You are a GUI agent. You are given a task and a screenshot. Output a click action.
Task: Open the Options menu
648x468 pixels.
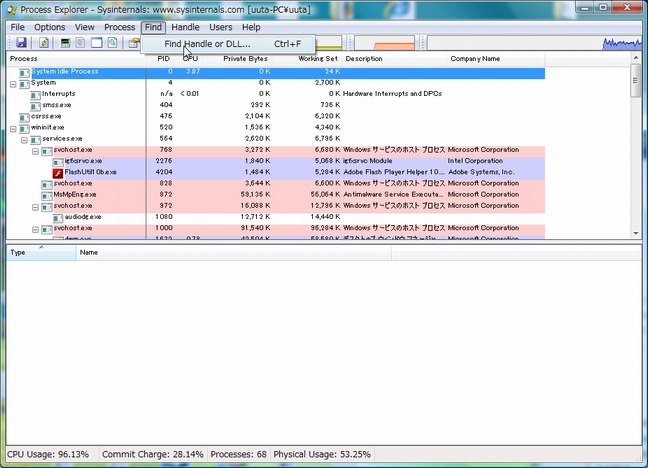[x=50, y=27]
